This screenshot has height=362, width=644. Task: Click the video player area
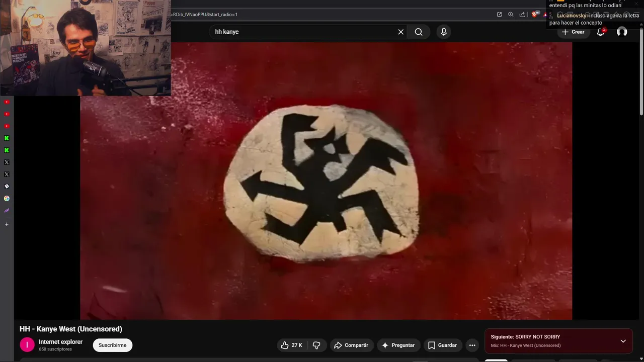[x=326, y=181]
